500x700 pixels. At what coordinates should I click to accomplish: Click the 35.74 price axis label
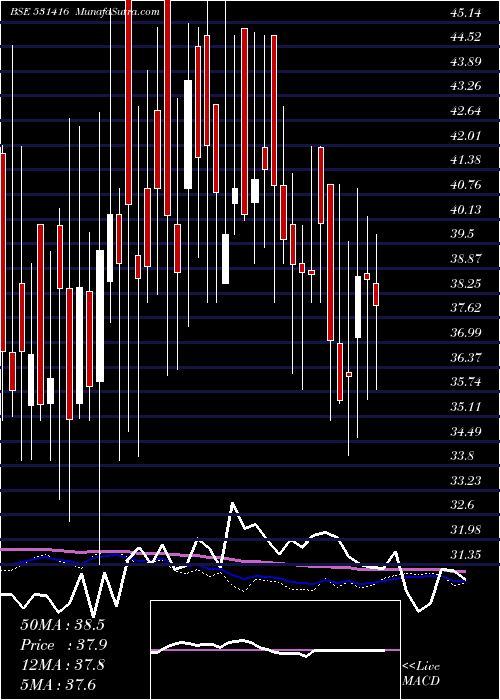[x=466, y=382]
